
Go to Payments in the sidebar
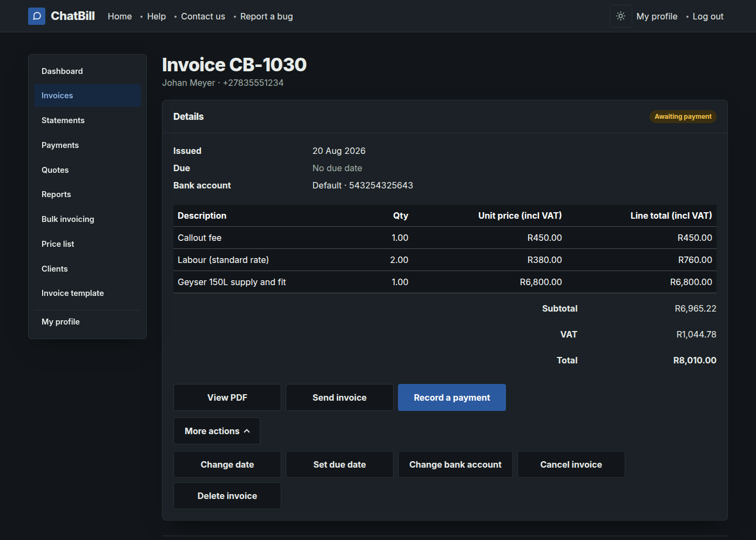pos(87,145)
